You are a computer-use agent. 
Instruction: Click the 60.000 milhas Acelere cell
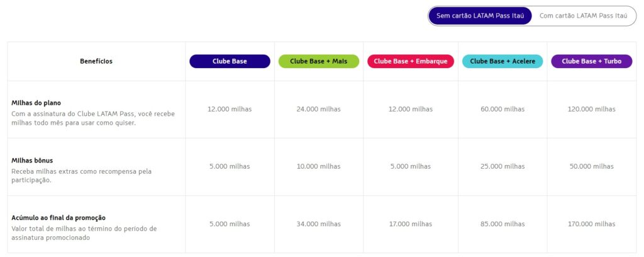502,109
